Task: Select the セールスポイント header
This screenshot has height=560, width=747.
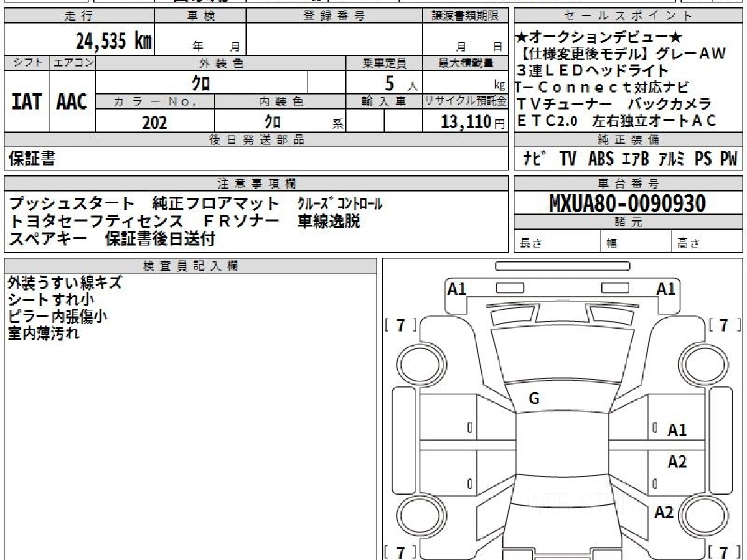Action: 629,16
